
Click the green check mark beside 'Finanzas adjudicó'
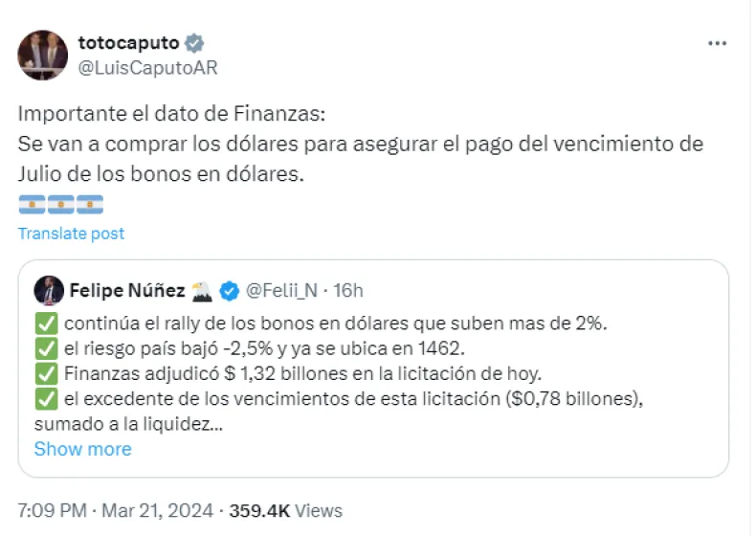[45, 373]
